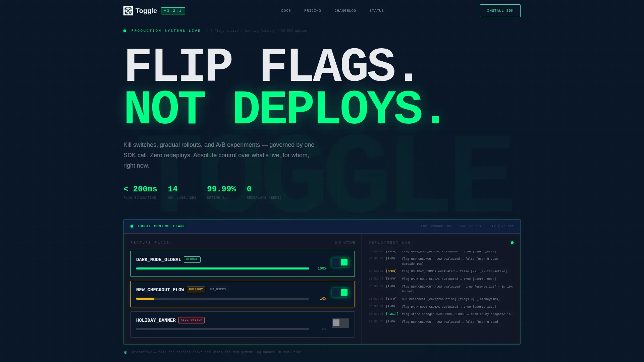Click the LATENCY: 1ms label
This screenshot has width=644, height=362.
[501, 226]
